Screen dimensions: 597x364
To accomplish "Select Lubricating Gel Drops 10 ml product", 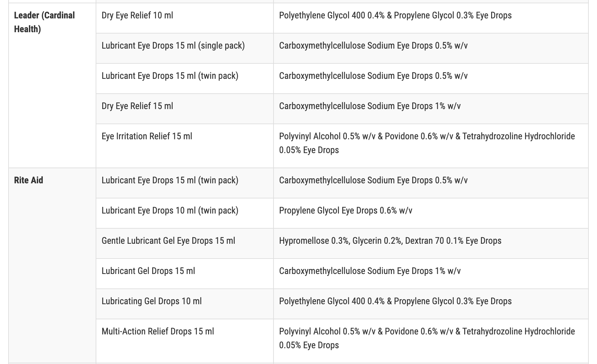I will (152, 301).
